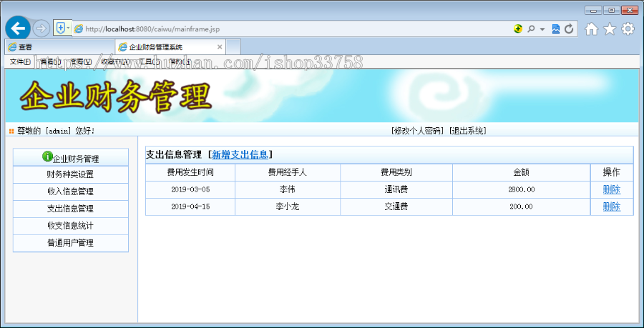Delete the 李伟 通讯费 expense row
This screenshot has width=644, height=328.
tap(612, 190)
